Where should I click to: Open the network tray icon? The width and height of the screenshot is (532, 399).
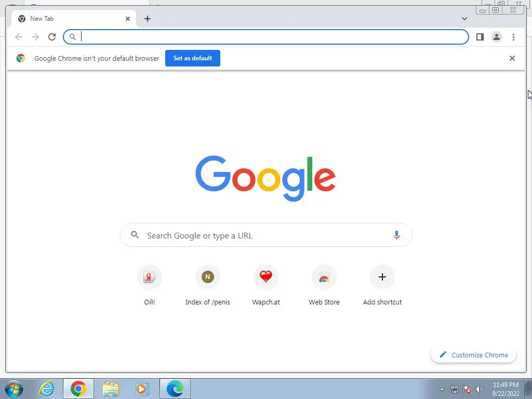(x=454, y=389)
